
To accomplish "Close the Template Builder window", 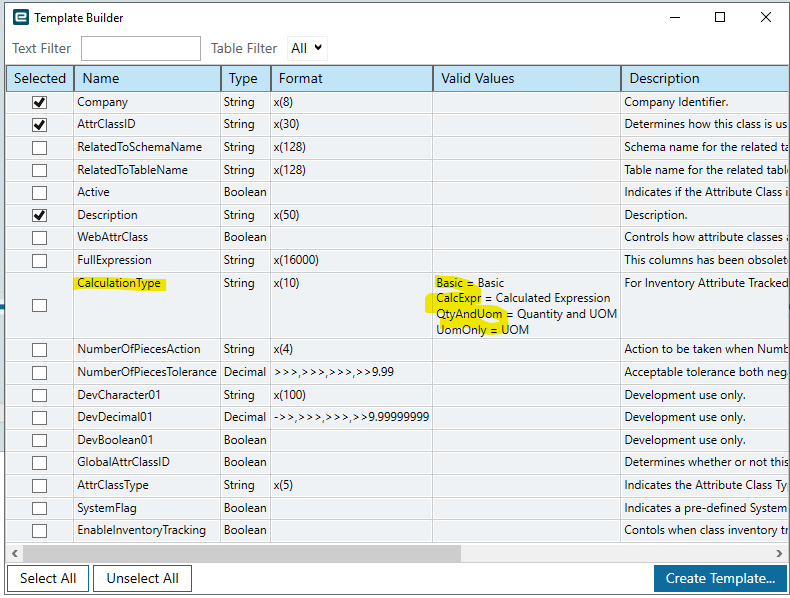I will pyautogui.click(x=766, y=17).
